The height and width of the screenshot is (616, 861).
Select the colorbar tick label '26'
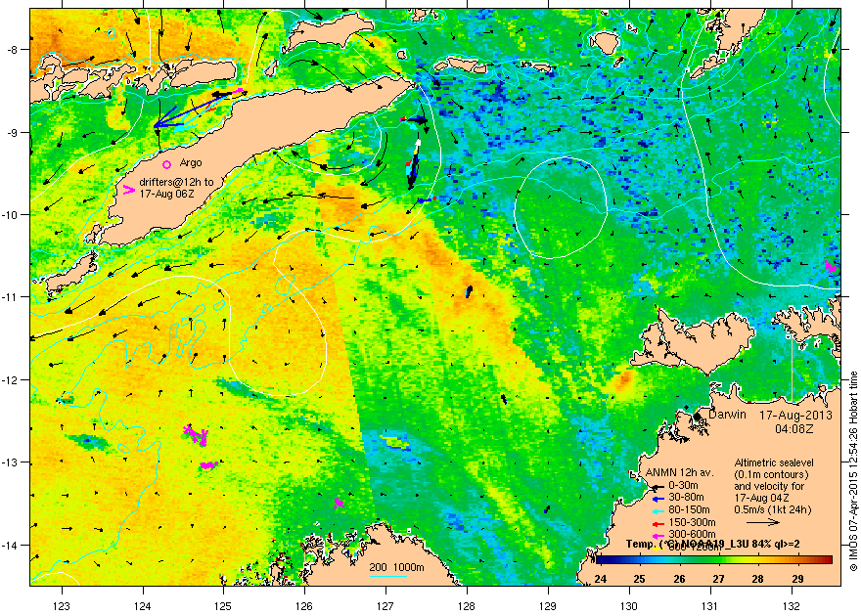pos(679,579)
